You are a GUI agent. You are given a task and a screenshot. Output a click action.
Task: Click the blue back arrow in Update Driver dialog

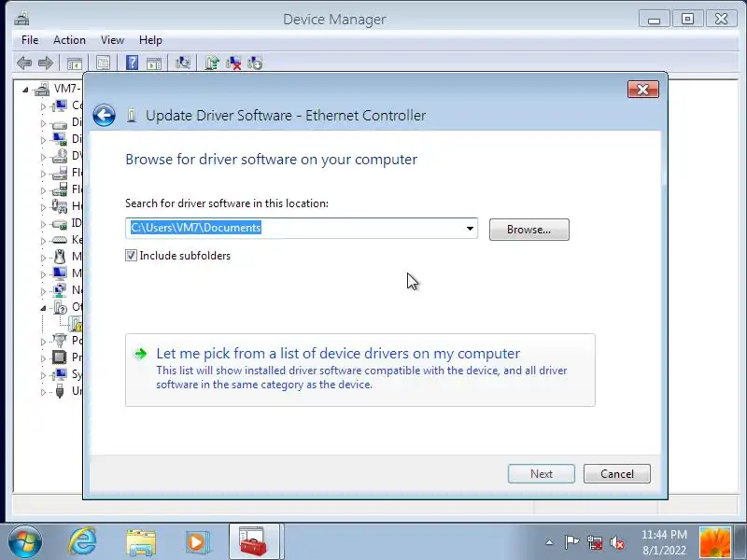pos(104,115)
